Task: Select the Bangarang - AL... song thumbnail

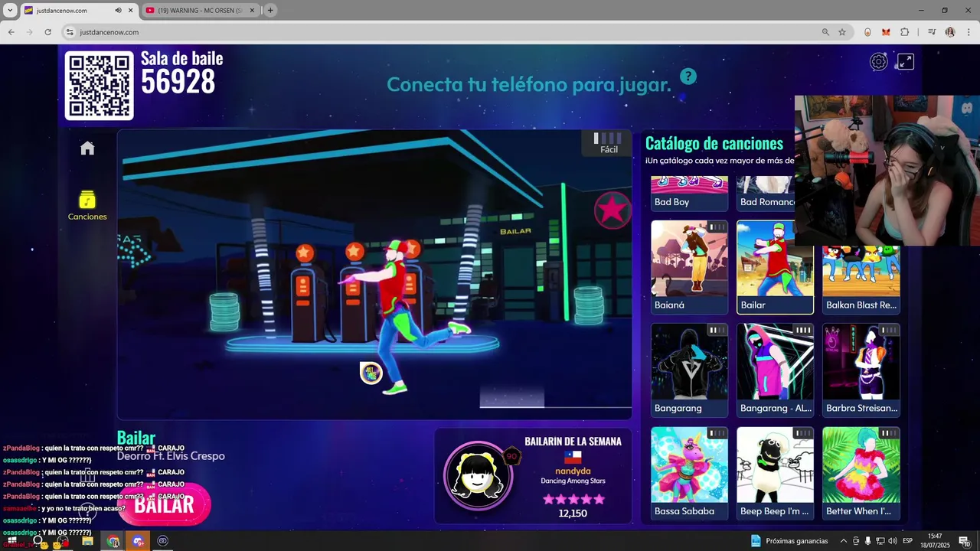Action: click(x=775, y=362)
